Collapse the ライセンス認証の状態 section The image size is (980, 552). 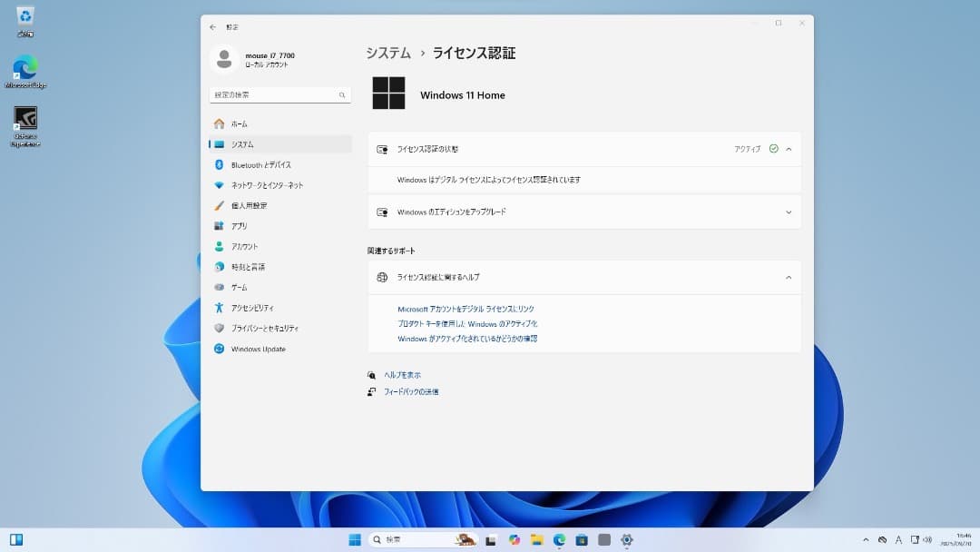(x=790, y=148)
